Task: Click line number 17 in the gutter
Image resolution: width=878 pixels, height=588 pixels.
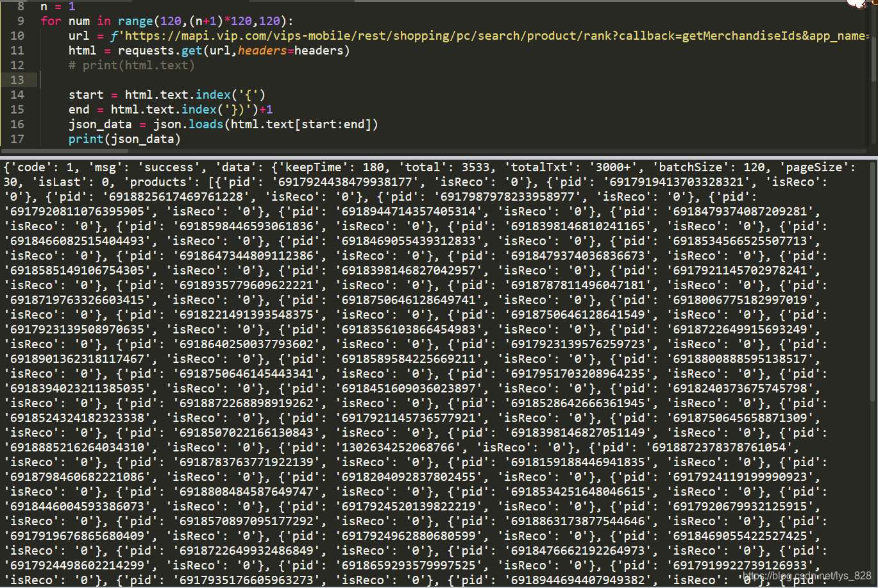Action: pos(17,139)
